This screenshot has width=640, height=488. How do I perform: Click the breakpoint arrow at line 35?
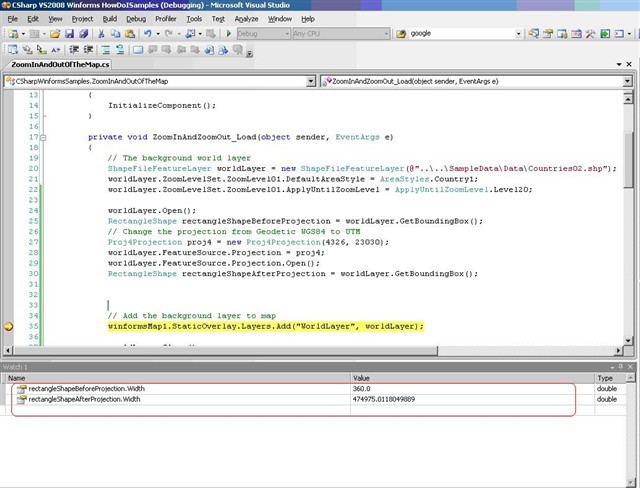(x=9, y=326)
